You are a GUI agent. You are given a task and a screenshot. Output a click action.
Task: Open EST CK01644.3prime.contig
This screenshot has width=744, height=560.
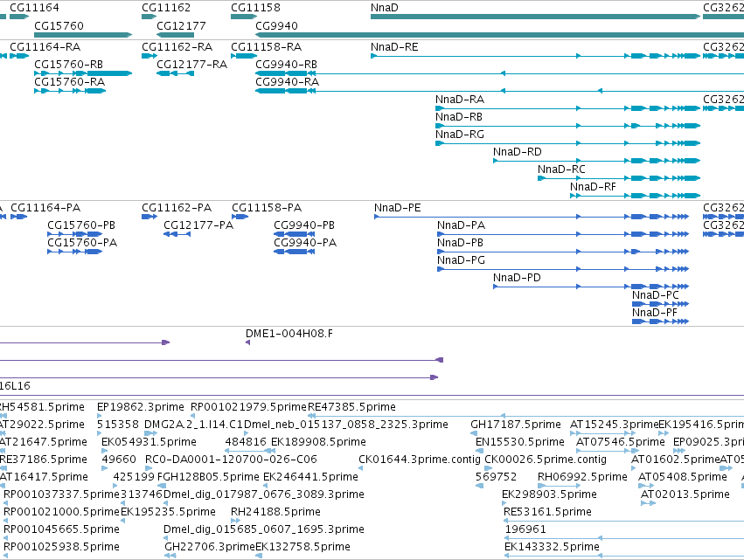tap(420, 460)
